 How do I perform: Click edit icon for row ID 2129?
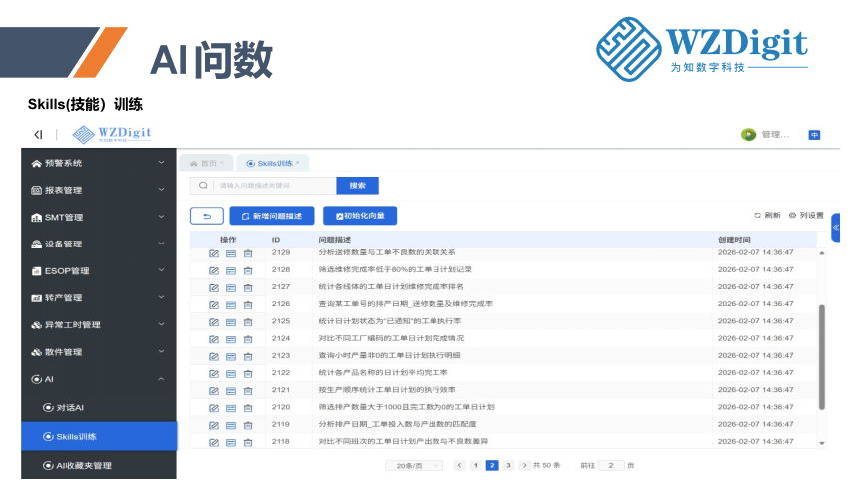pos(214,253)
